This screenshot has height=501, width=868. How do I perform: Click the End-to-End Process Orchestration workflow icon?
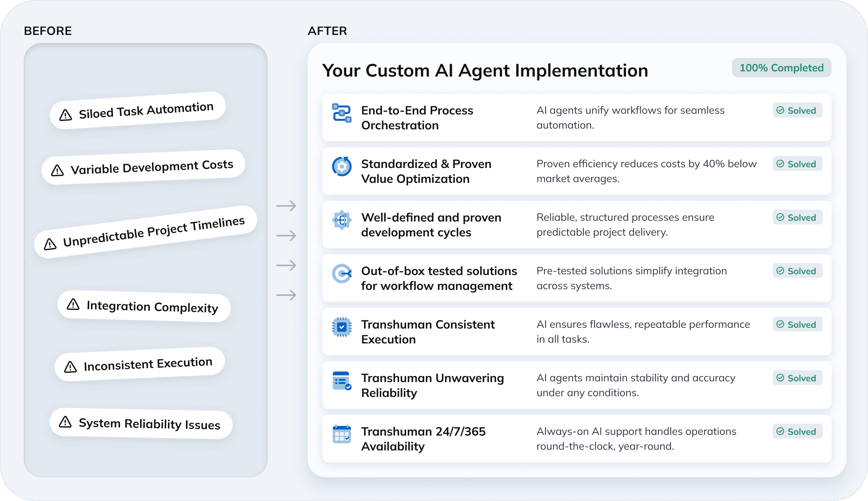coord(341,113)
